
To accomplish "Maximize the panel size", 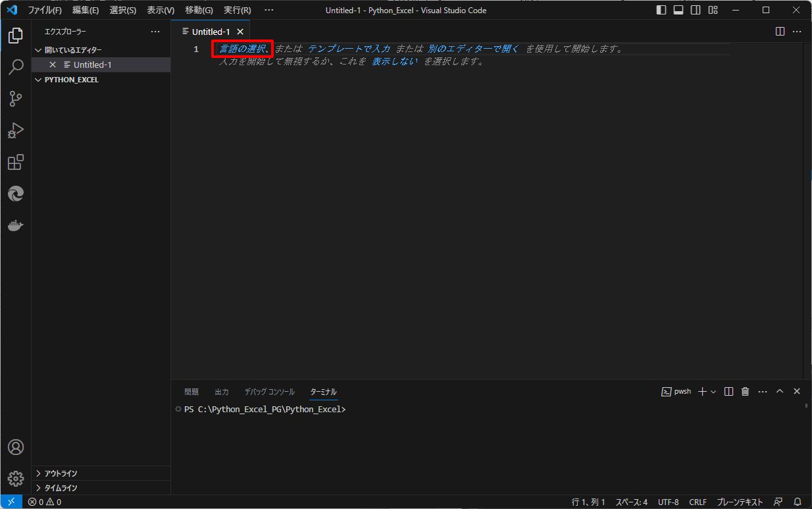I will [x=780, y=391].
